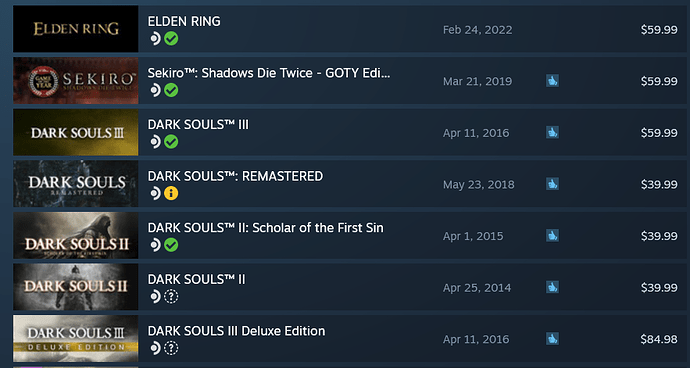
Task: Click yellow playable info icon for DARK SOULS REMASTERED
Action: click(x=171, y=193)
